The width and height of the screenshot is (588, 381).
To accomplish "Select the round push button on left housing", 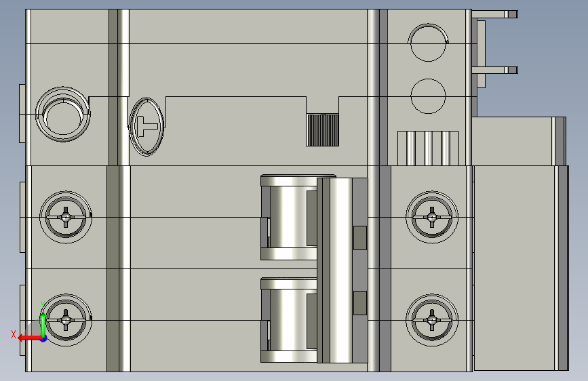I will click(x=62, y=115).
